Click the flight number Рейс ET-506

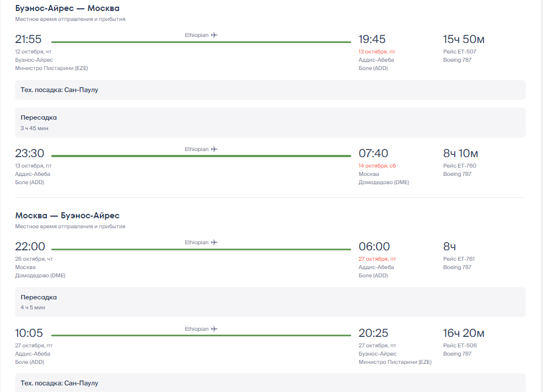click(x=460, y=346)
